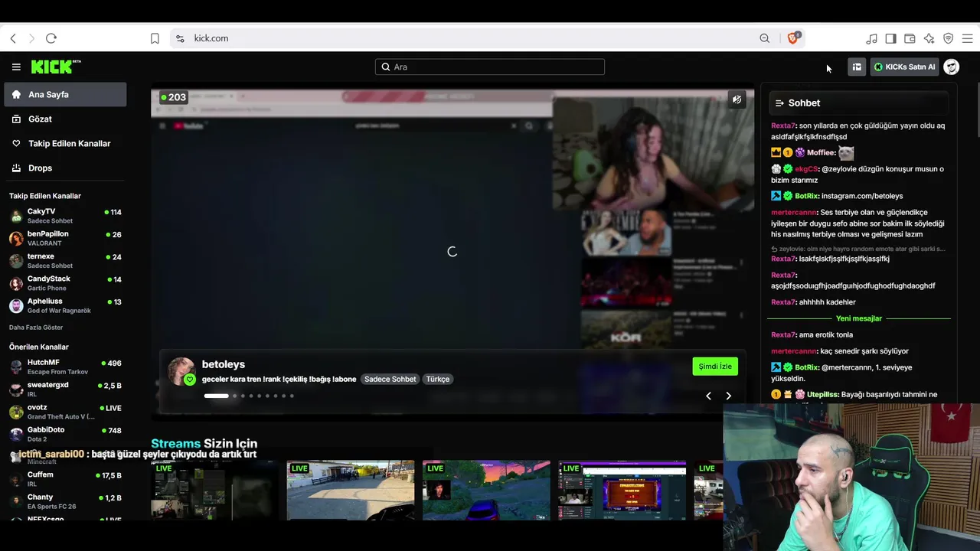The height and width of the screenshot is (551, 980).
Task: Click the HutchMF channel avatar
Action: click(16, 367)
